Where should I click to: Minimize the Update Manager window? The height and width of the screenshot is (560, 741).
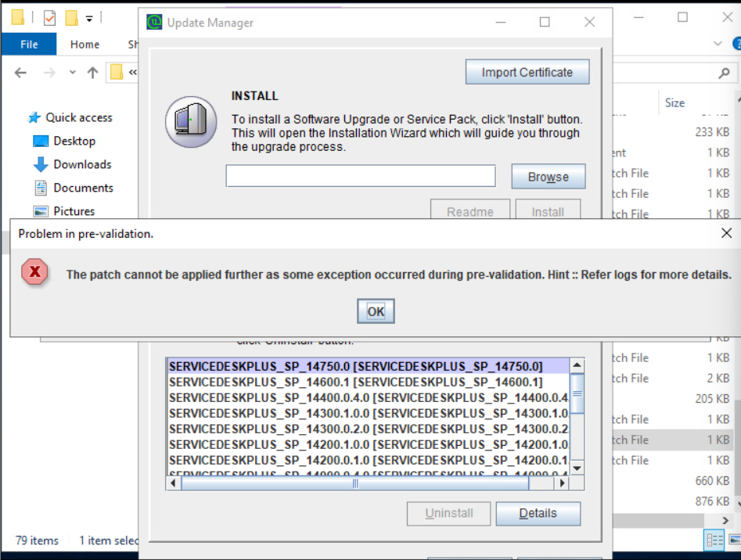point(501,22)
